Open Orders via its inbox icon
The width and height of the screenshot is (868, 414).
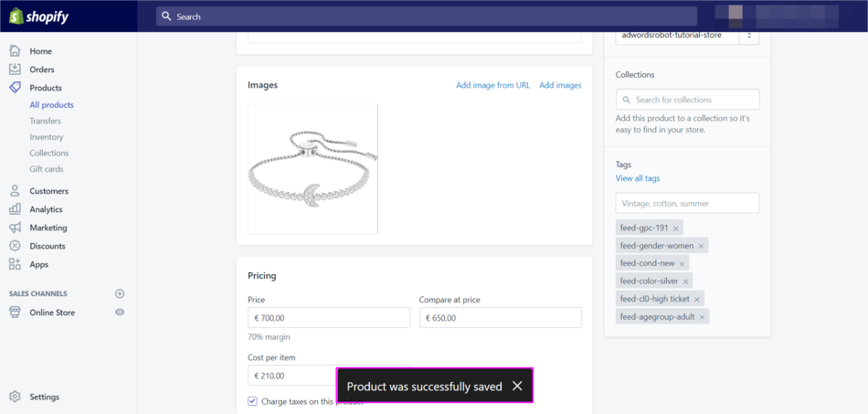pos(15,69)
